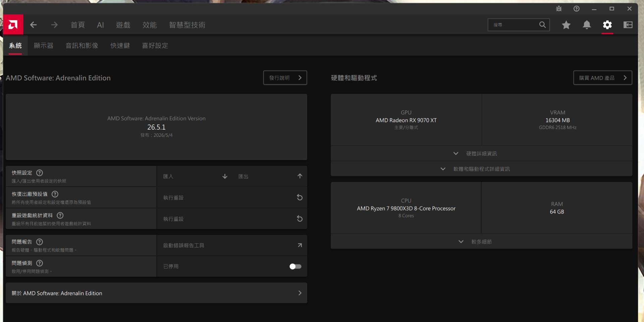
Task: Click the 匯出 snapshot up-arrow button
Action: [x=270, y=176]
